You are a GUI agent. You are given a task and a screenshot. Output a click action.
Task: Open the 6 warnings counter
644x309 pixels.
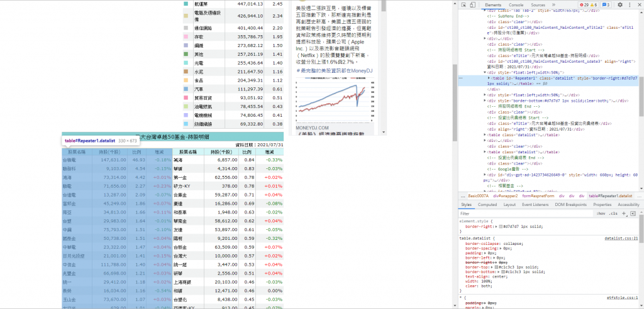(594, 5)
